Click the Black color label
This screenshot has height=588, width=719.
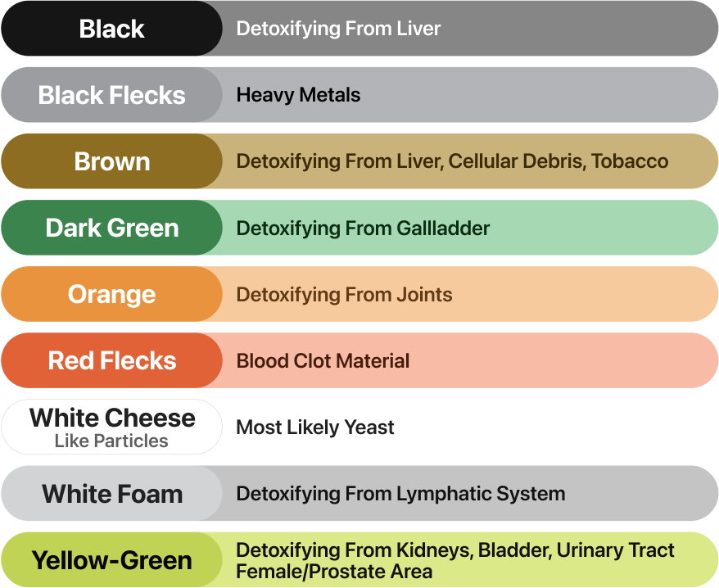111,29
